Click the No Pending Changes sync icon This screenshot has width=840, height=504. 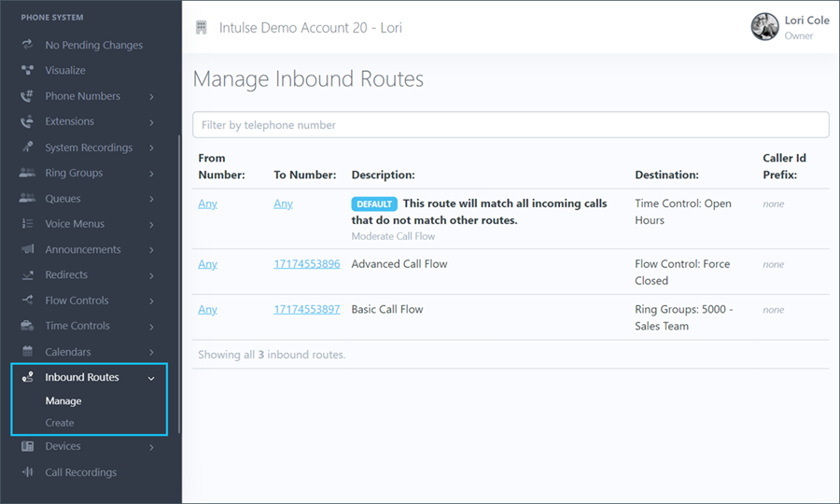click(x=27, y=45)
